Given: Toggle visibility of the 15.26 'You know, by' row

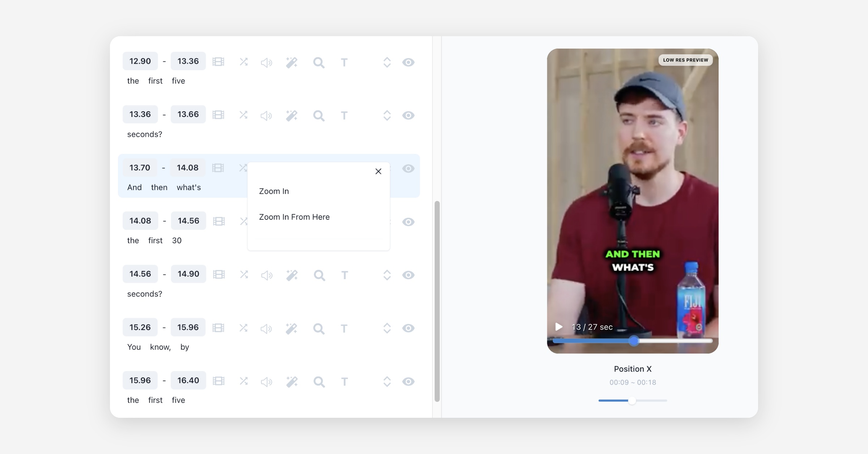Looking at the screenshot, I should (408, 328).
